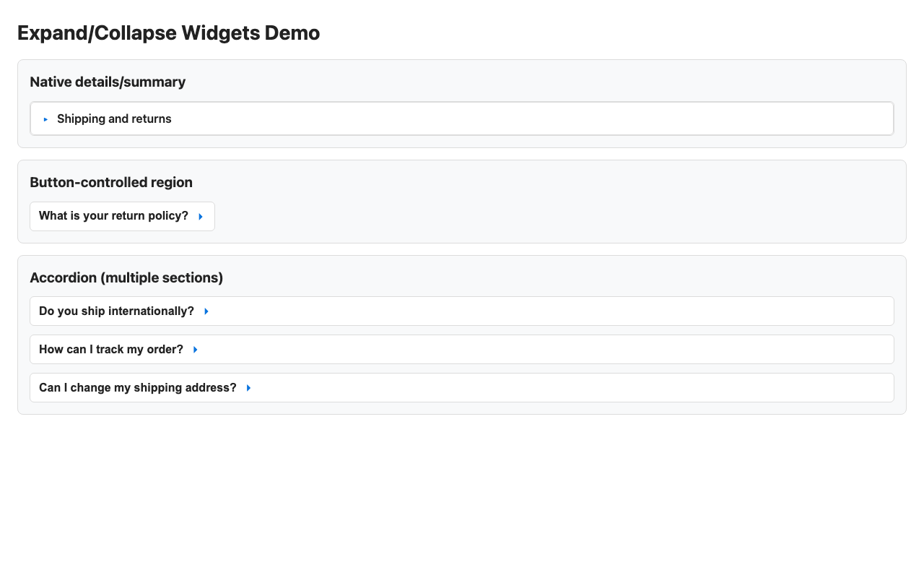The width and height of the screenshot is (924, 578).
Task: Click the arrow icon on "Do you ship internationally?"
Action: pos(206,311)
